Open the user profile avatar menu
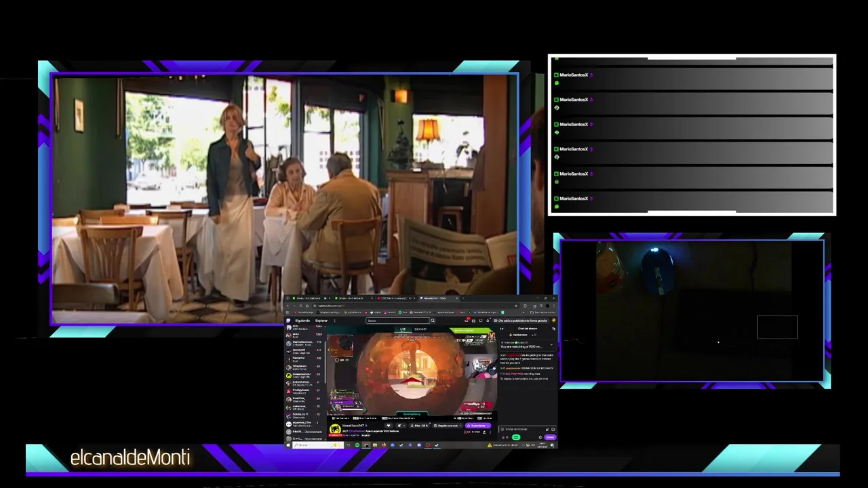The width and height of the screenshot is (868, 488). click(x=554, y=320)
